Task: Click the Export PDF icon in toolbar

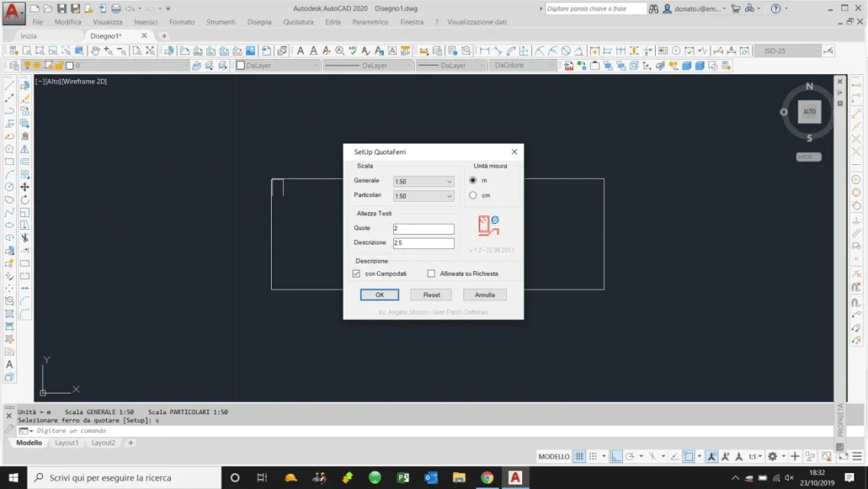Action: tap(569, 66)
